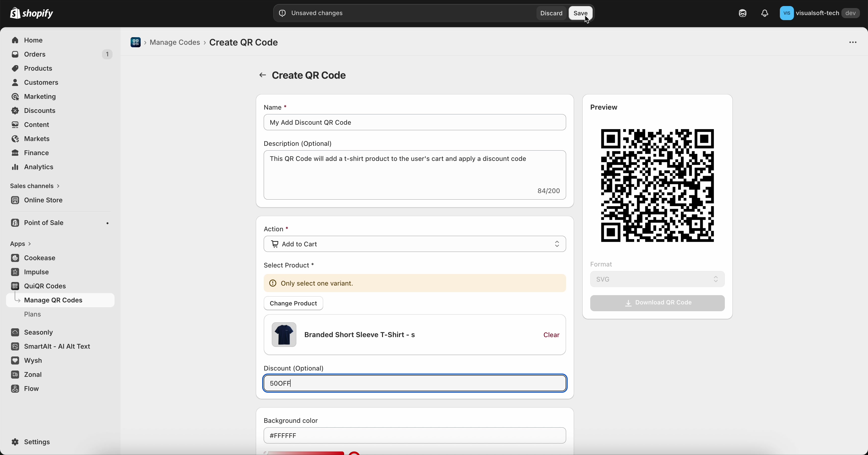The height and width of the screenshot is (455, 868).
Task: Click the Background color hex field
Action: (x=414, y=435)
